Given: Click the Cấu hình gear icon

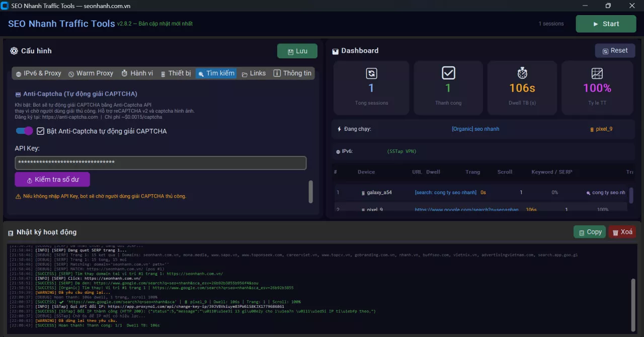Looking at the screenshot, I should [x=14, y=51].
